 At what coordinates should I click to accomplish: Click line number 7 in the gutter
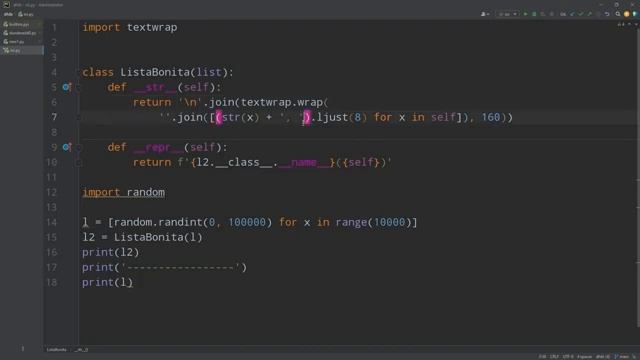[x=54, y=117]
